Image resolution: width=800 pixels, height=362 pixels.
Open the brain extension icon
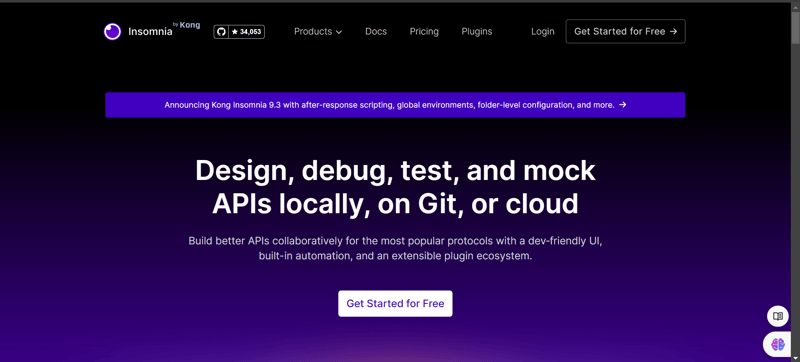point(778,344)
